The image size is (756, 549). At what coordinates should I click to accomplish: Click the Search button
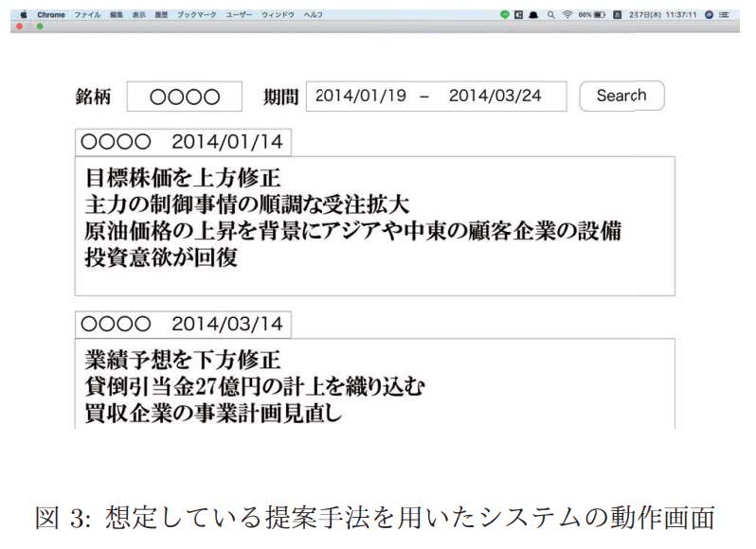[x=622, y=96]
